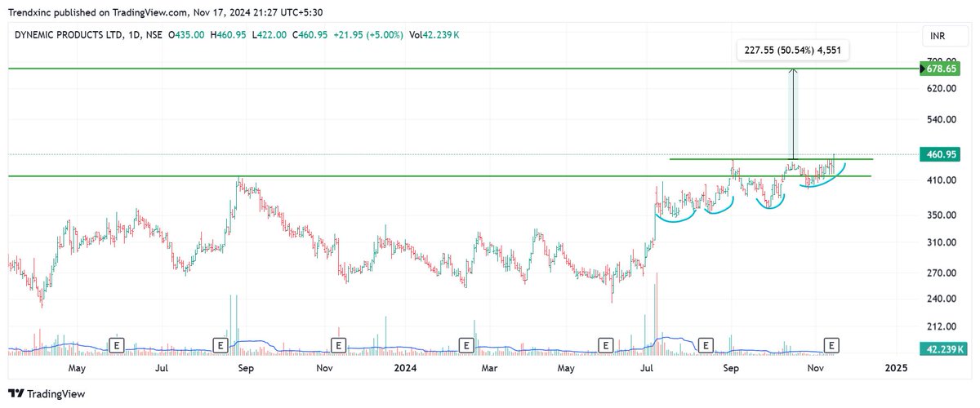Open earnings marker E between May and Jul 2023

pos(117,345)
